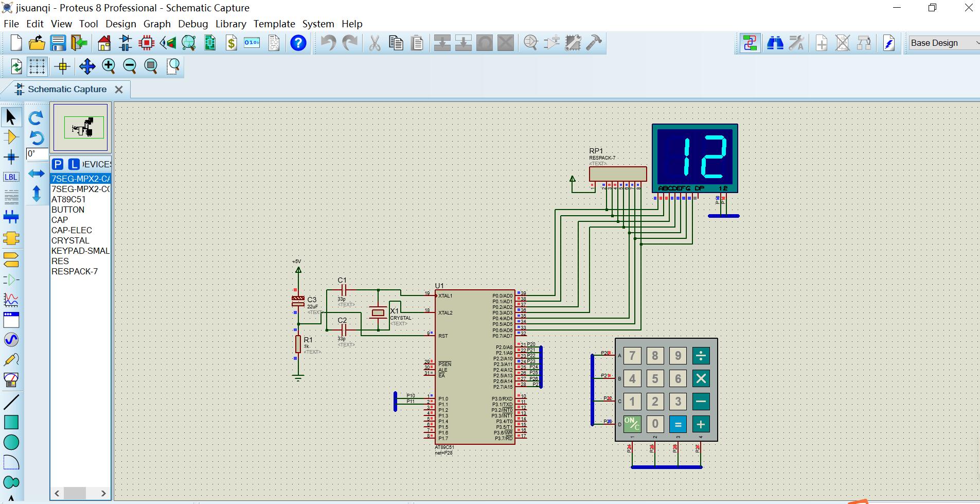Click the Pan/center view arrows icon
Viewport: 980px width, 504px height.
[x=87, y=66]
